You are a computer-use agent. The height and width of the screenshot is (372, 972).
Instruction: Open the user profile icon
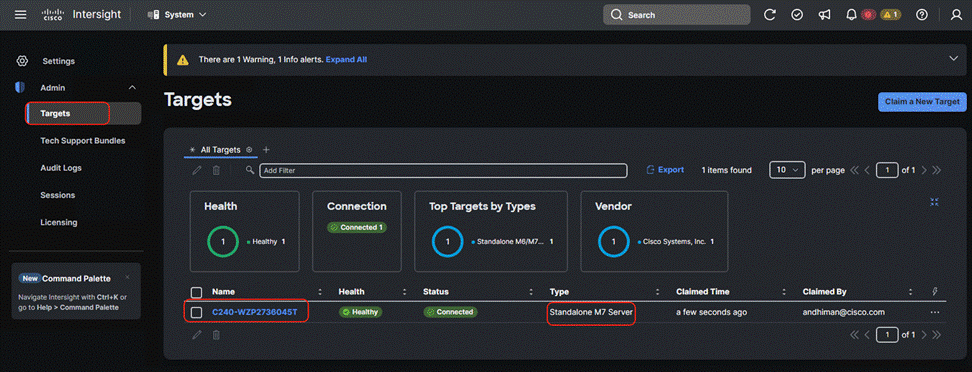(x=956, y=15)
